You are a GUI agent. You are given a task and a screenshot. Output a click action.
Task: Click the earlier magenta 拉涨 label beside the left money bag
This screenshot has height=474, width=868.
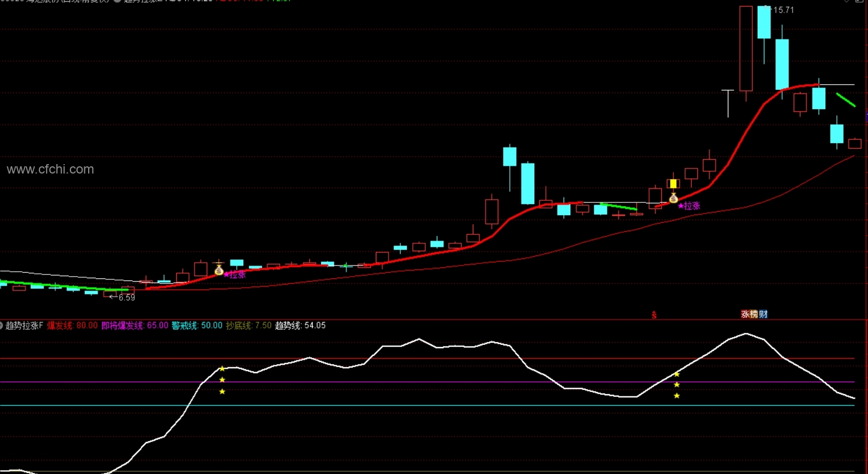click(234, 275)
